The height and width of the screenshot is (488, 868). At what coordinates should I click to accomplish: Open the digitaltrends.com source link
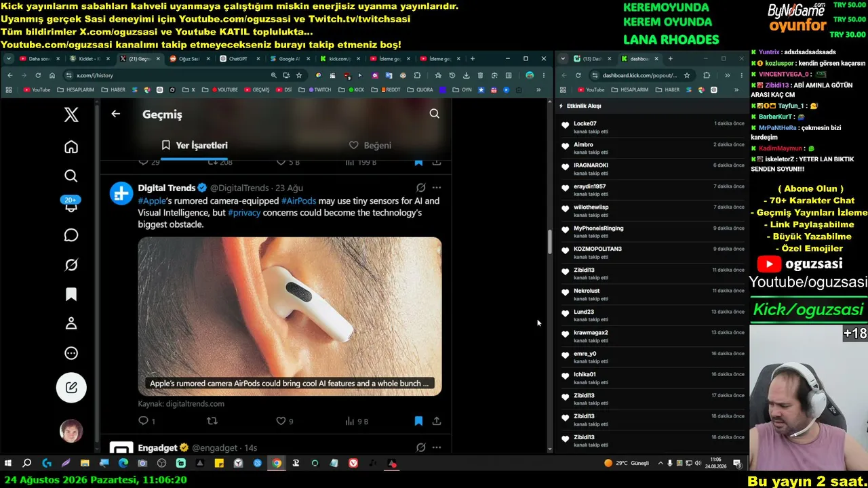coord(181,404)
